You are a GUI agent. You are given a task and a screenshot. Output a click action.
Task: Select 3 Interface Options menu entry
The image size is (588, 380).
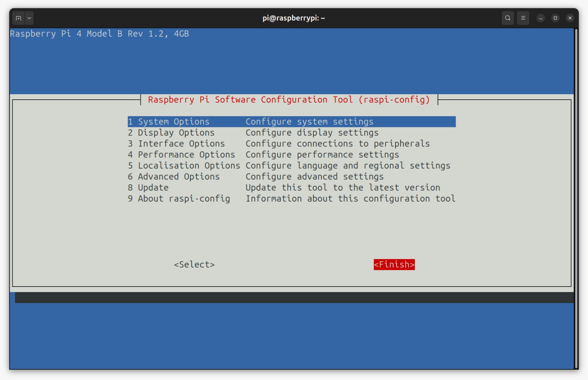point(292,144)
